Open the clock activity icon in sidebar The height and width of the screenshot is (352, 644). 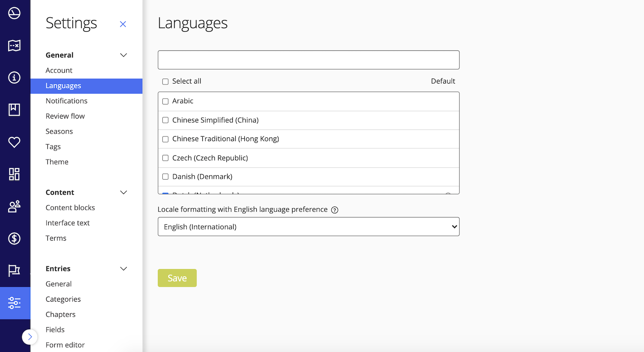pyautogui.click(x=14, y=13)
